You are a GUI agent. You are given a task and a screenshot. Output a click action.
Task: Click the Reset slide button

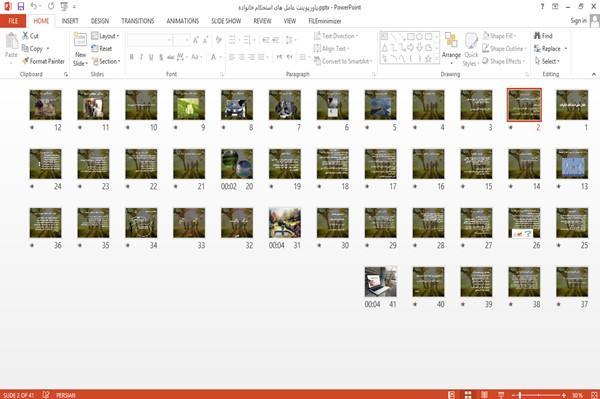(x=102, y=49)
